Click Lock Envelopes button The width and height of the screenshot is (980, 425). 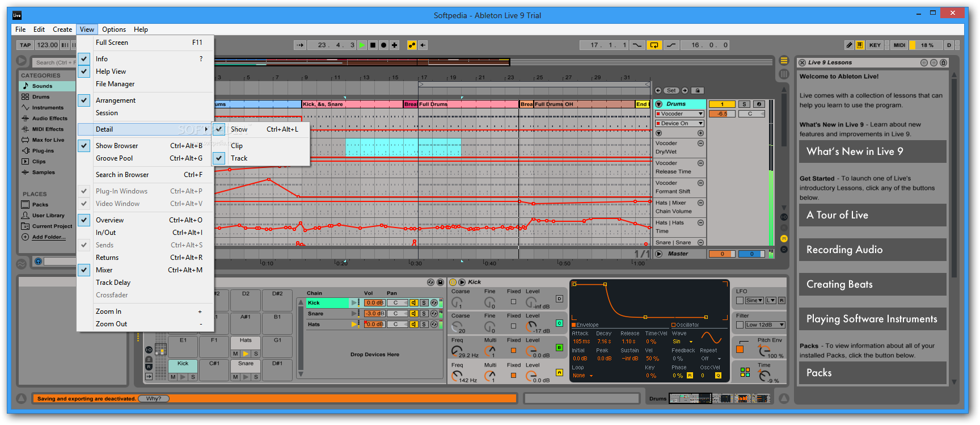click(x=698, y=90)
